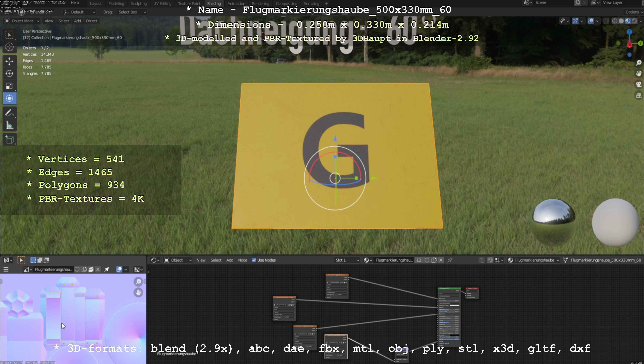Open the Slot 1 dropdown
This screenshot has width=644, height=364.
pyautogui.click(x=347, y=260)
